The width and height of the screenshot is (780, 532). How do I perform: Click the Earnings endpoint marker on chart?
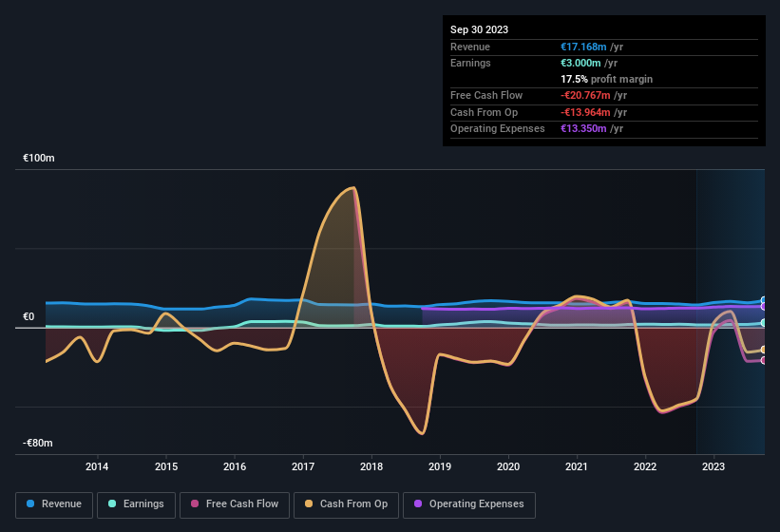click(x=764, y=323)
